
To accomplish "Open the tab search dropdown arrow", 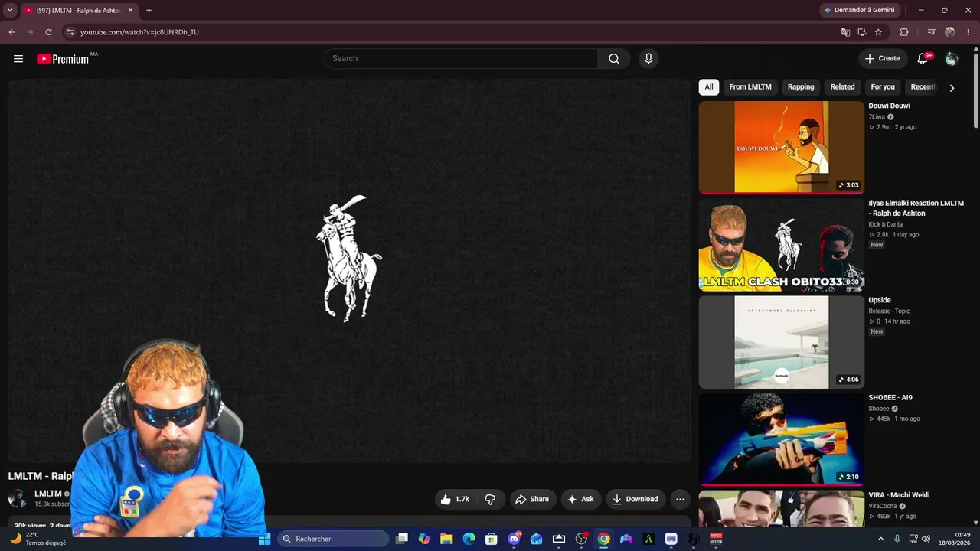I will click(x=10, y=11).
